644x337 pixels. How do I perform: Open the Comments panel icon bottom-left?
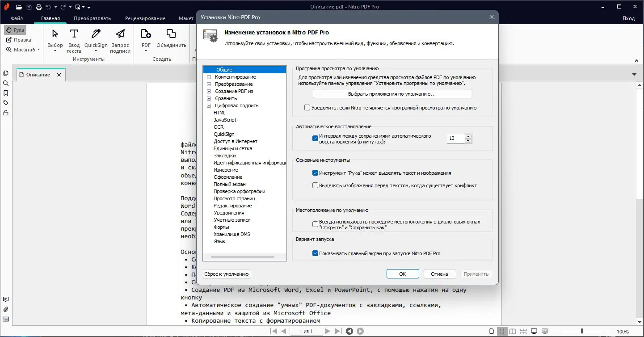pos(6,299)
